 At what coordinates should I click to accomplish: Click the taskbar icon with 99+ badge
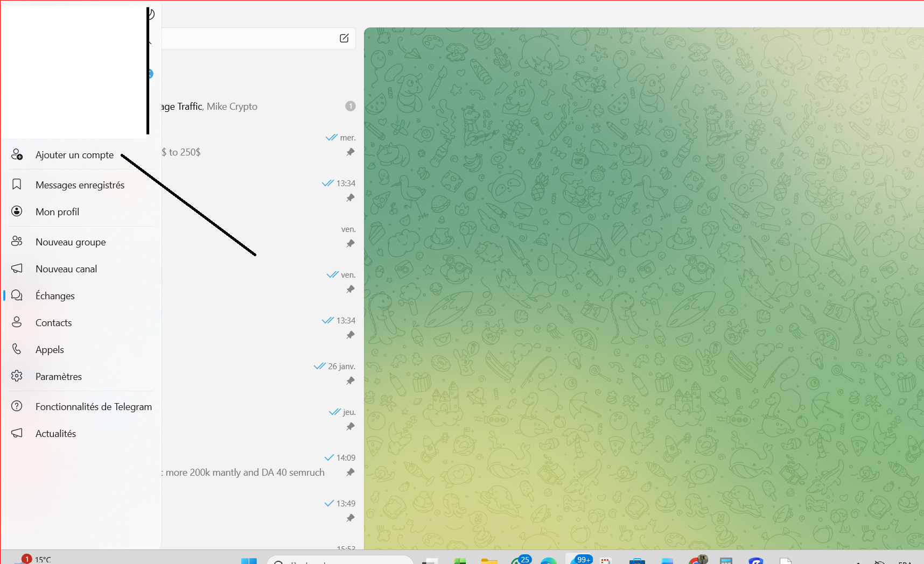click(579, 560)
